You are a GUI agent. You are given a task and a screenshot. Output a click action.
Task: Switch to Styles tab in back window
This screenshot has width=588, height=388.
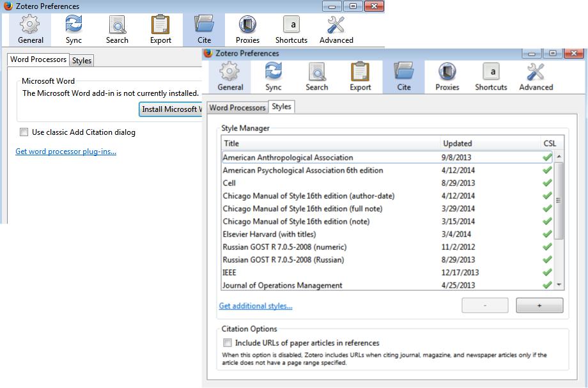coord(82,60)
